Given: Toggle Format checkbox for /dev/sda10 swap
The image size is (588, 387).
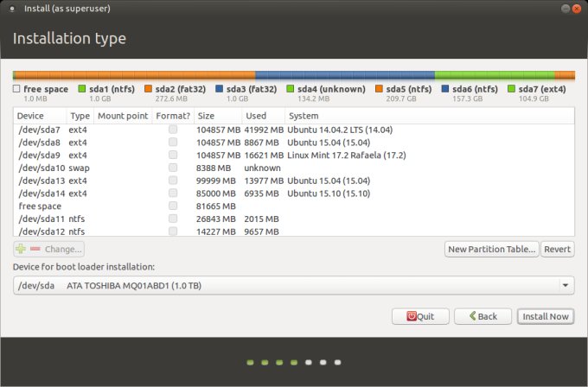Looking at the screenshot, I should tap(173, 168).
